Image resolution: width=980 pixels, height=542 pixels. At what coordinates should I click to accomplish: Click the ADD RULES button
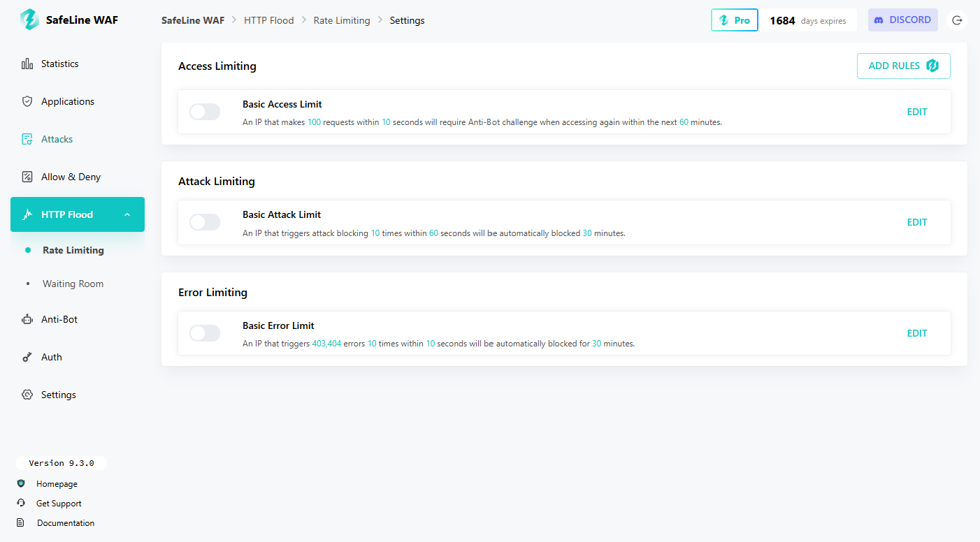tap(903, 66)
